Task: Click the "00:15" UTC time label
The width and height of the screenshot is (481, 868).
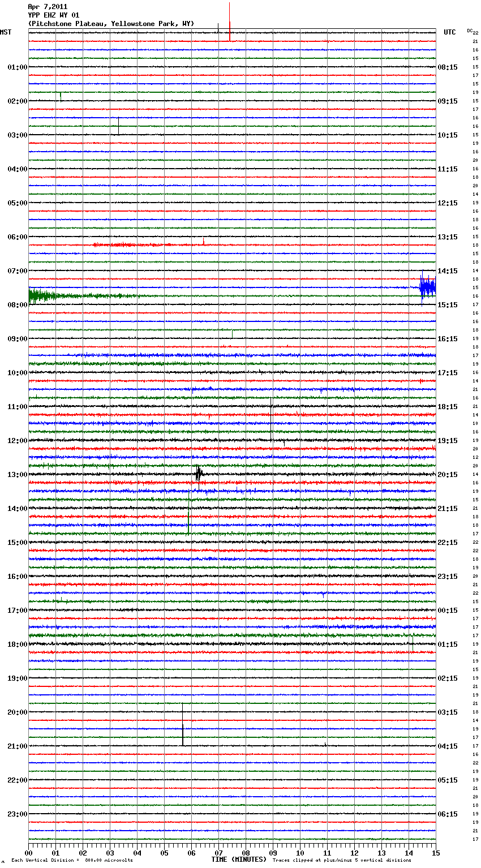Action: [448, 611]
